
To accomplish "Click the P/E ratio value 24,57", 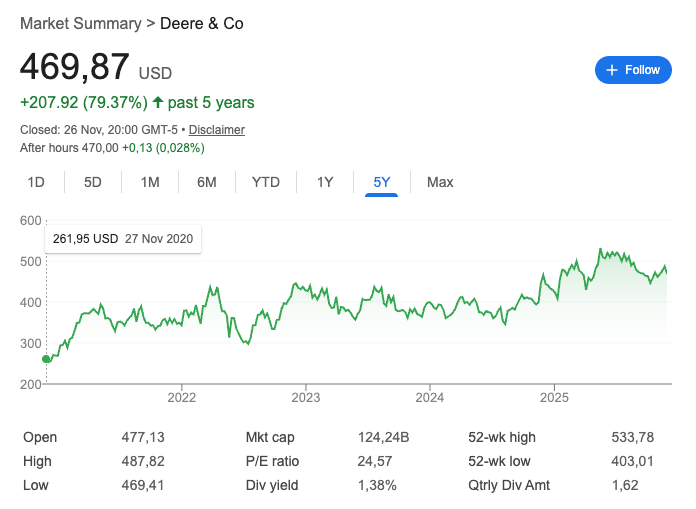I will (375, 461).
